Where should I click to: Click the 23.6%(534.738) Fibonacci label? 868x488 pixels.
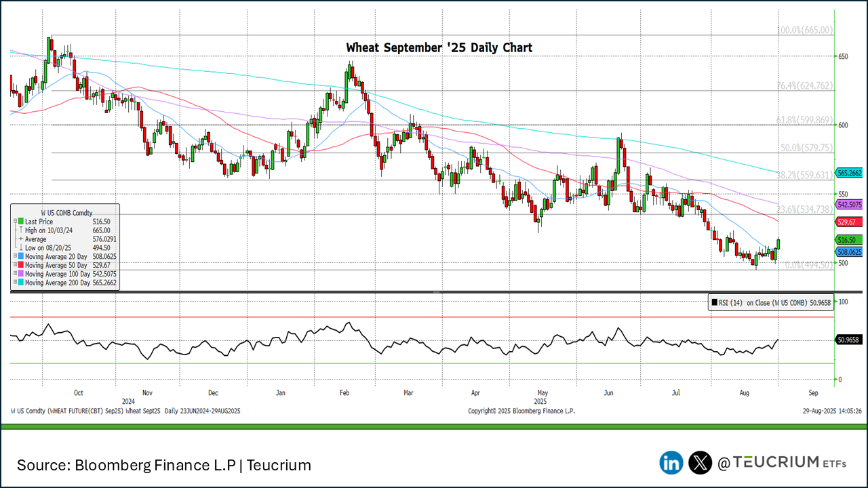click(x=804, y=209)
